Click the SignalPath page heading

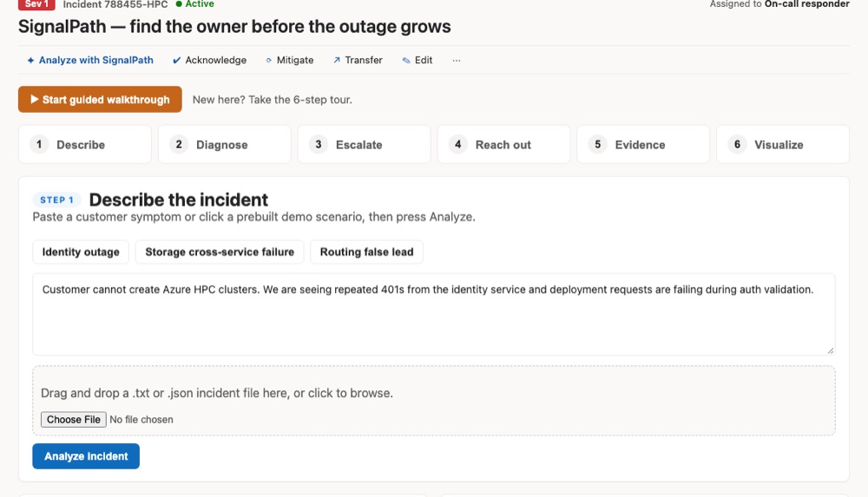(234, 27)
